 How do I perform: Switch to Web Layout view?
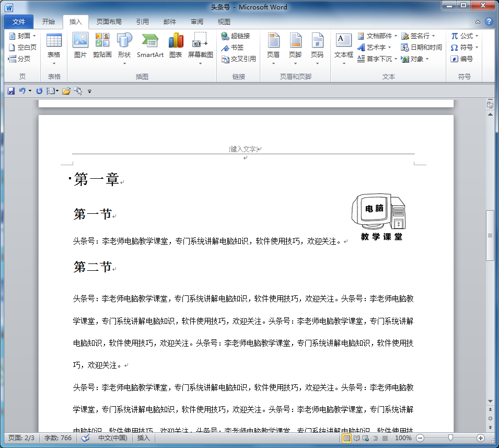tap(366, 438)
